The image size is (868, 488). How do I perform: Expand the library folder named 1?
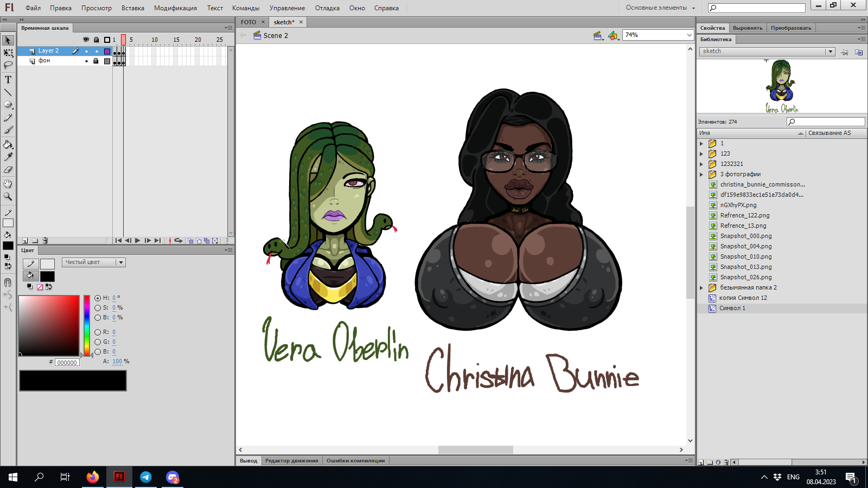pyautogui.click(x=701, y=144)
